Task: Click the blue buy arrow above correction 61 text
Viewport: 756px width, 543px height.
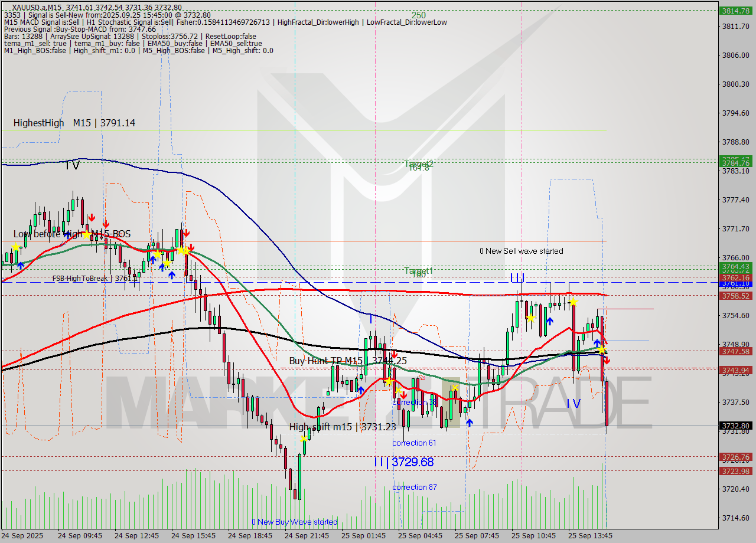Action: pyautogui.click(x=471, y=422)
